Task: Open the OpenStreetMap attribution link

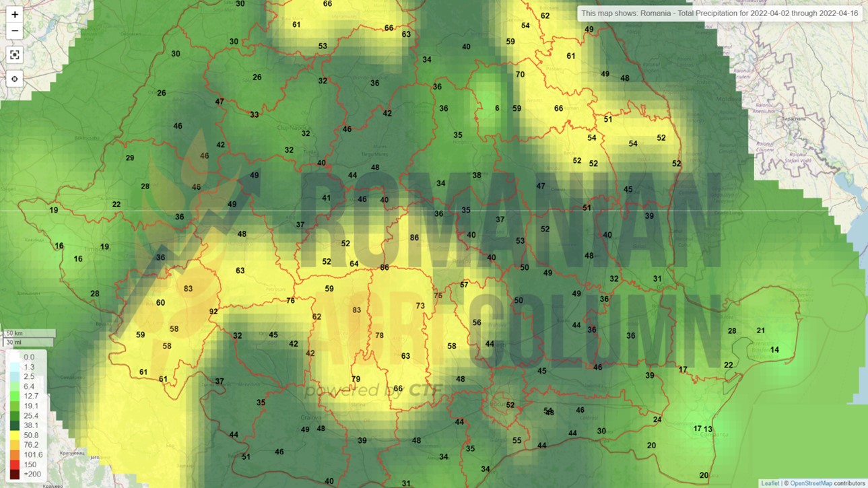Action: [811, 483]
